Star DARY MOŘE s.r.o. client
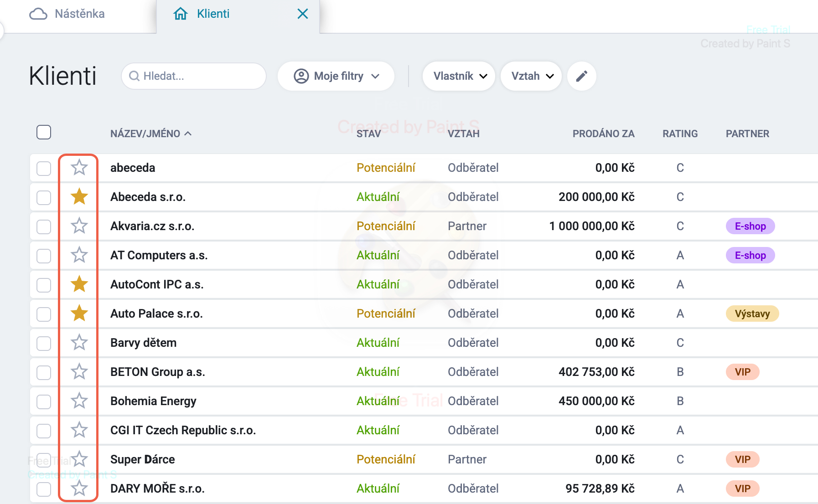818x504 pixels. pyautogui.click(x=79, y=489)
